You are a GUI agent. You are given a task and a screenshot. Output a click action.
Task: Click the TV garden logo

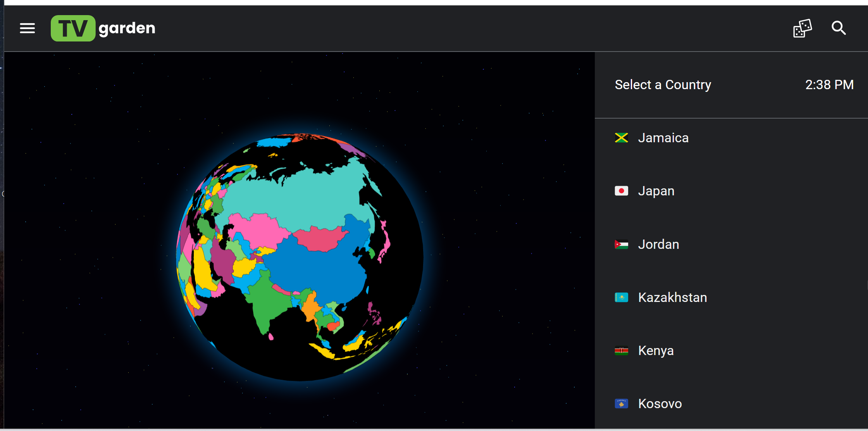(x=103, y=28)
